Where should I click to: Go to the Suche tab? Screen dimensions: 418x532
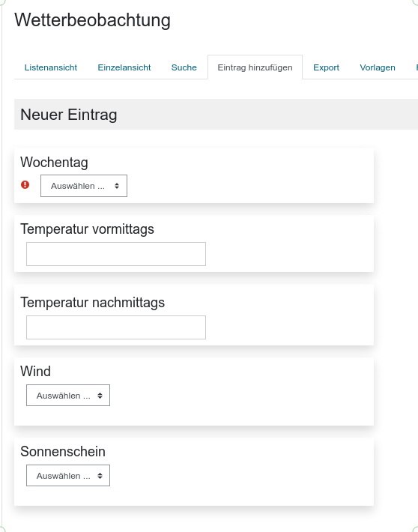[x=184, y=67]
